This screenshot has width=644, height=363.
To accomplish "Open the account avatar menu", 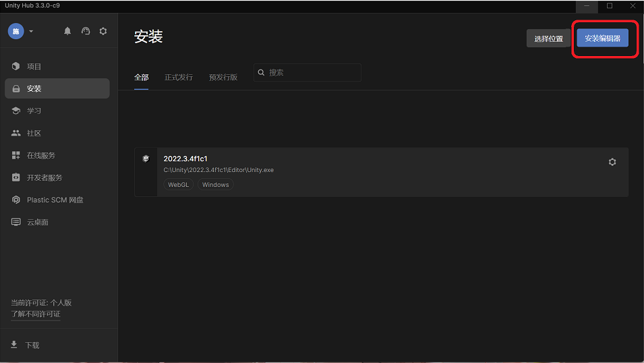I will [16, 31].
